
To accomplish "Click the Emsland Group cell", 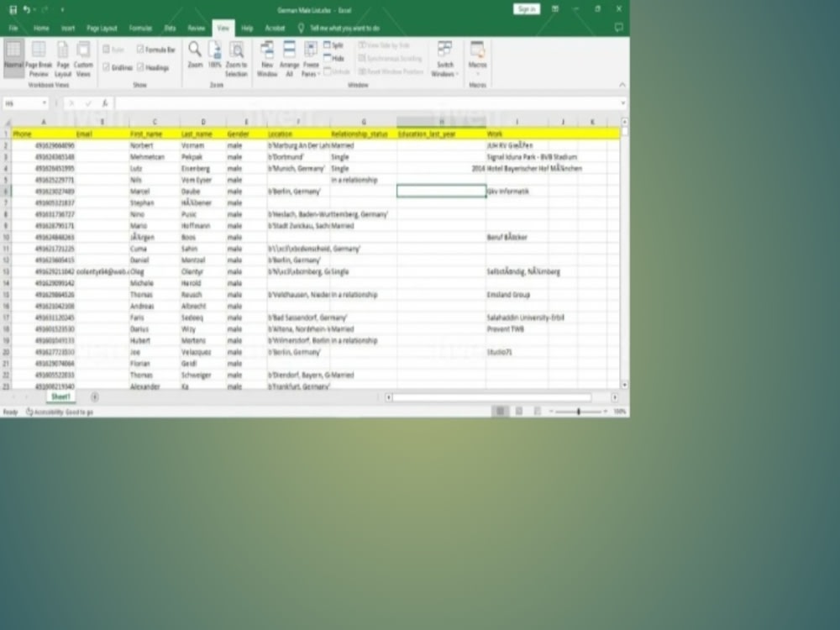I will [517, 295].
